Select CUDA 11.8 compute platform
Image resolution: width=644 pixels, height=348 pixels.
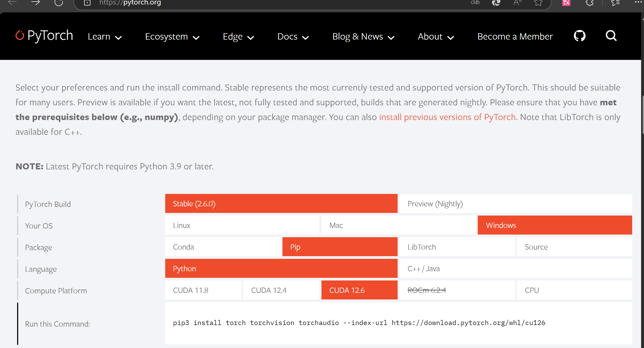(x=203, y=290)
